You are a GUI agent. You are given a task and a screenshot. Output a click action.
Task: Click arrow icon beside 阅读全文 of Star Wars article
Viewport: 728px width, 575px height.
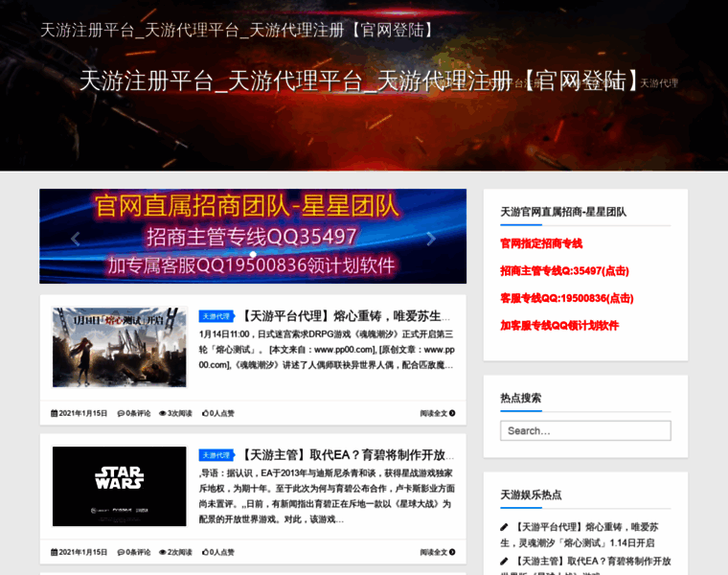[452, 552]
